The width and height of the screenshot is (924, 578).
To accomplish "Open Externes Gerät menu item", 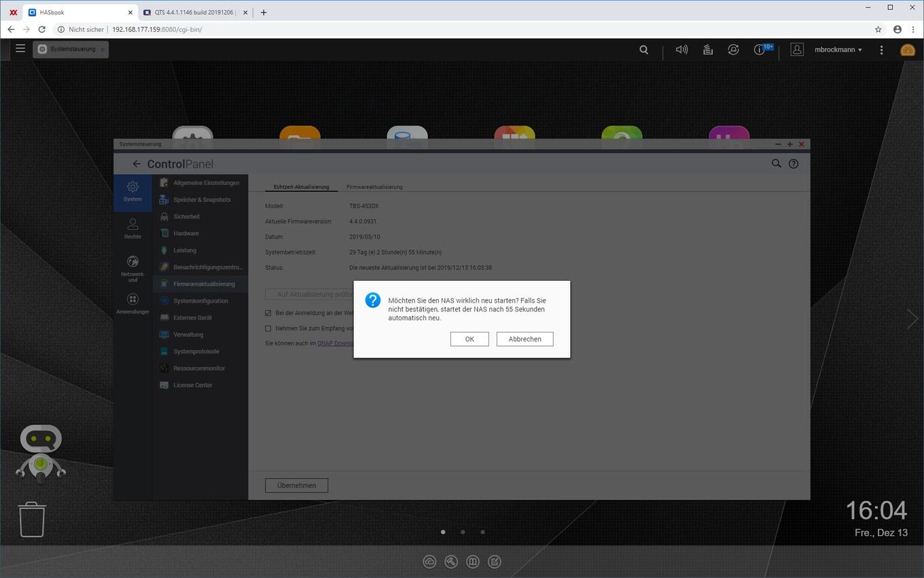I will pyautogui.click(x=200, y=318).
